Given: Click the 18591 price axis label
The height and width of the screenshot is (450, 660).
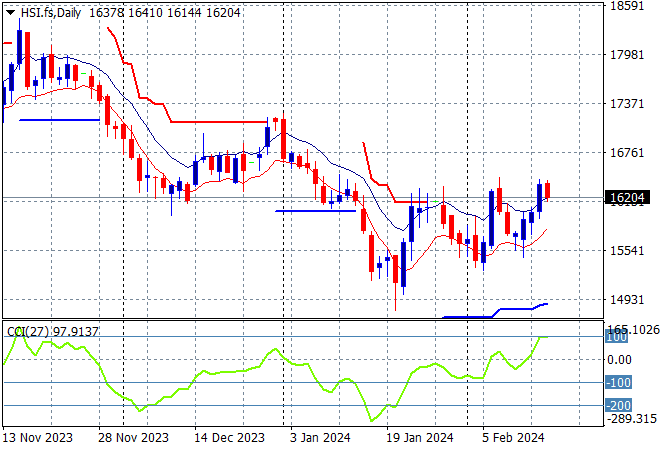Looking at the screenshot, I should pyautogui.click(x=626, y=6).
